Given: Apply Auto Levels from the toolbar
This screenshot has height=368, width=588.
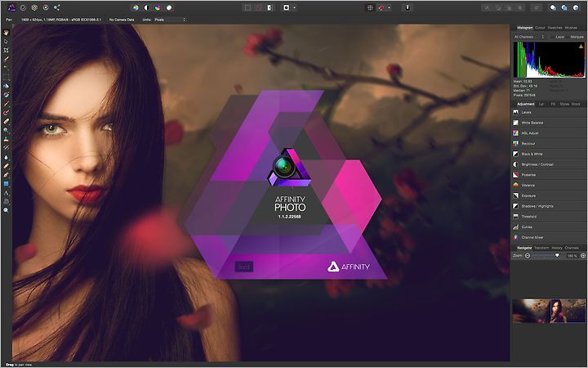Looking at the screenshot, I should pos(136,7).
